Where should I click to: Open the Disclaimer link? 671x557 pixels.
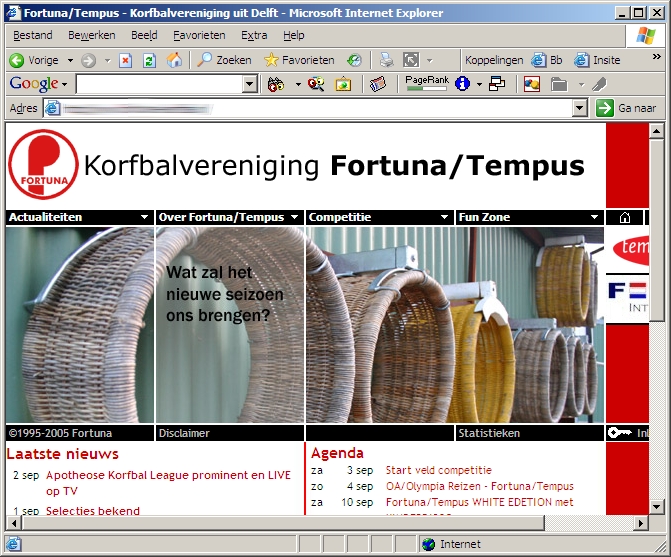(184, 433)
